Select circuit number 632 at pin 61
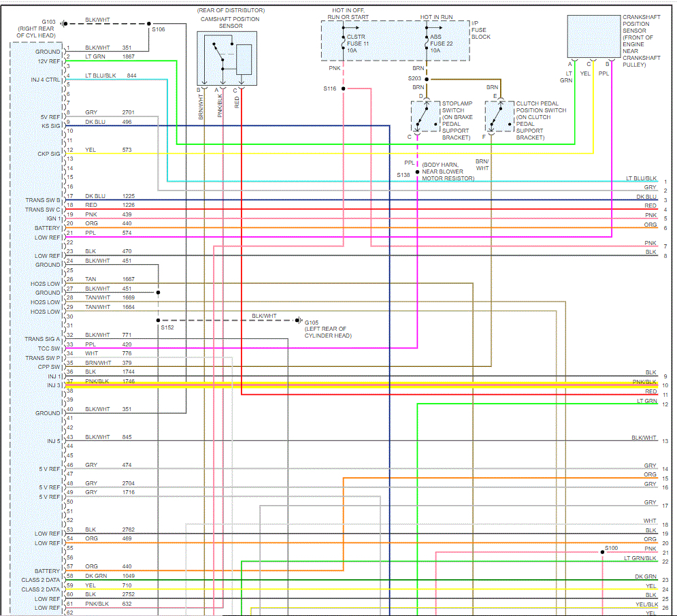This screenshot has width=677, height=616. 127,604
